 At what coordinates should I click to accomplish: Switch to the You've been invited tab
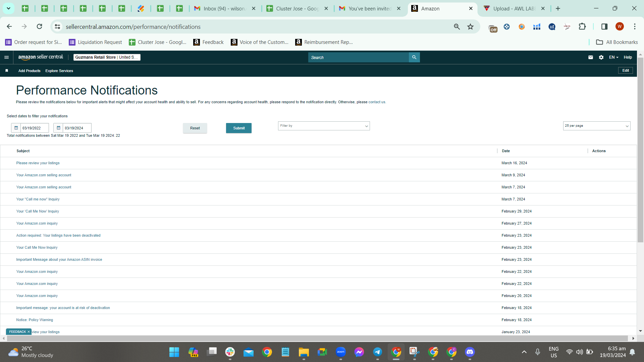(370, 8)
